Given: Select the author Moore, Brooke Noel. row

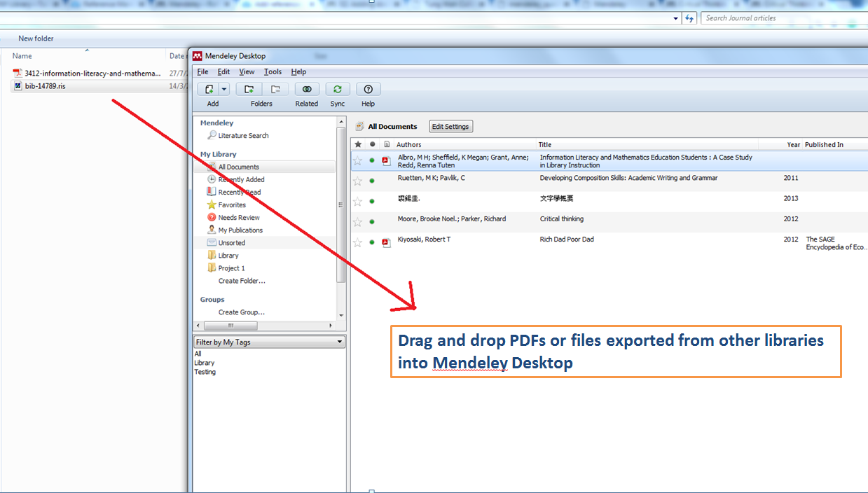Looking at the screenshot, I should pyautogui.click(x=451, y=218).
